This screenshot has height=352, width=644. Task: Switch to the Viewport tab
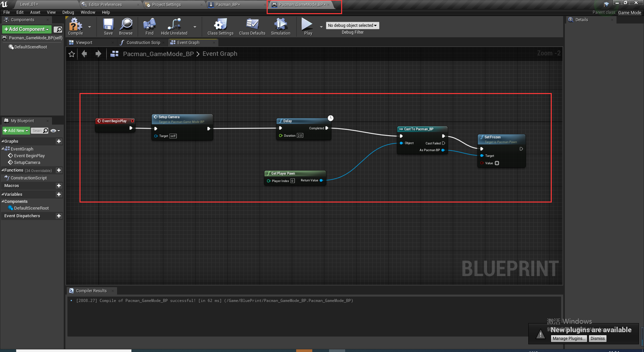point(84,42)
